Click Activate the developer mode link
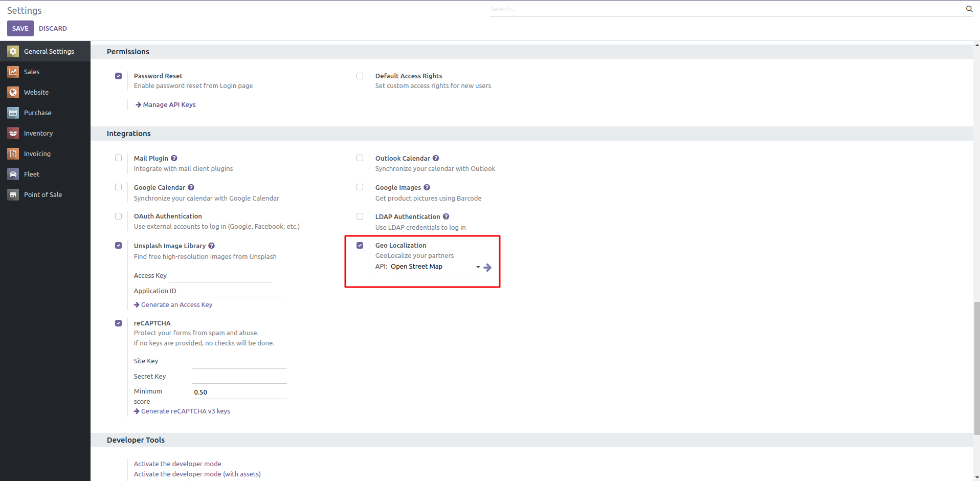The width and height of the screenshot is (980, 481). (177, 464)
